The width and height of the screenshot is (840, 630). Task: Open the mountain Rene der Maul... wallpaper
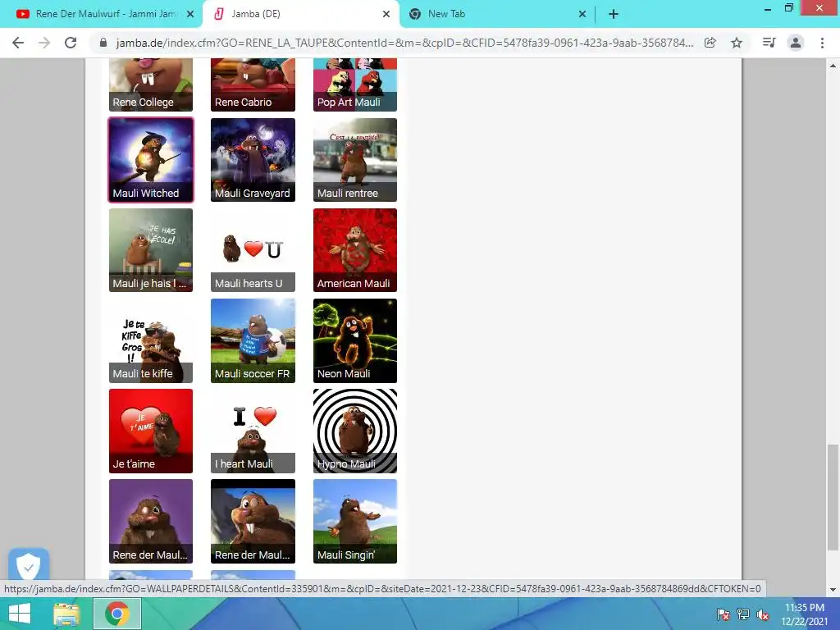click(253, 521)
